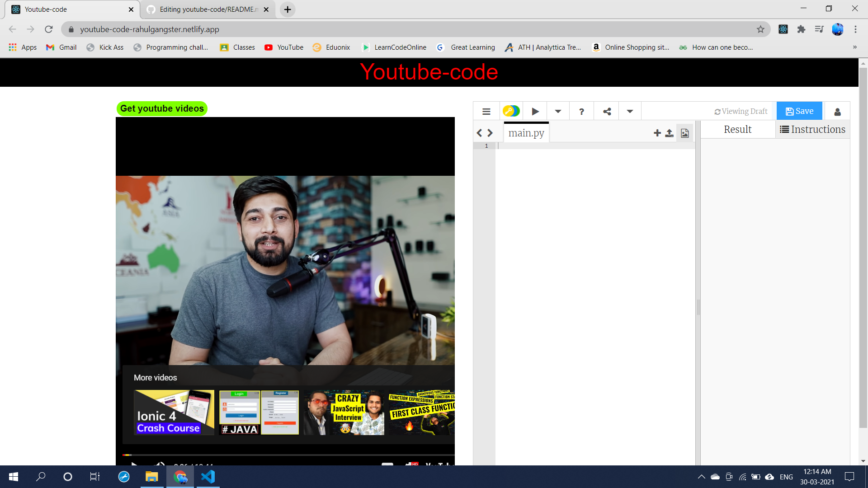Click the video progress bar
Image resolution: width=868 pixels, height=488 pixels.
[x=288, y=455]
